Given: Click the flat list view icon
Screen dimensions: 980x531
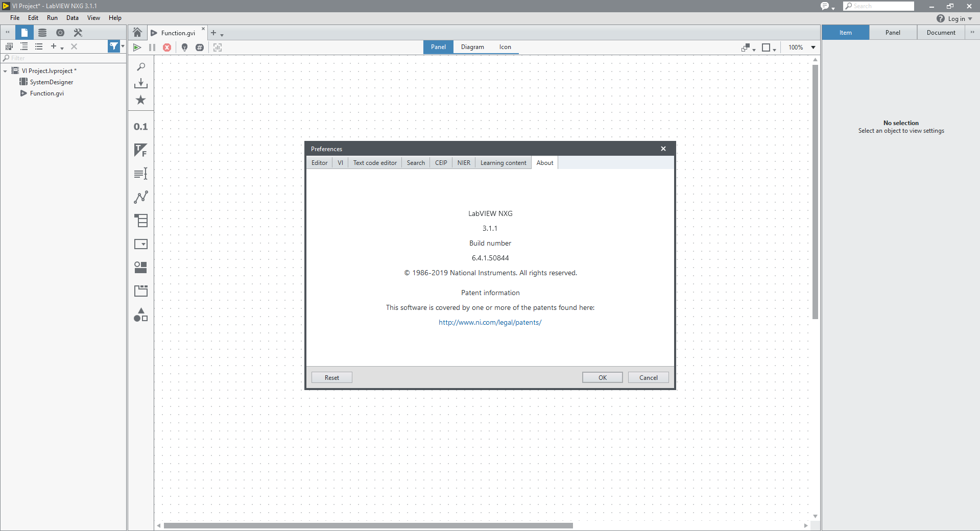Looking at the screenshot, I should [39, 46].
